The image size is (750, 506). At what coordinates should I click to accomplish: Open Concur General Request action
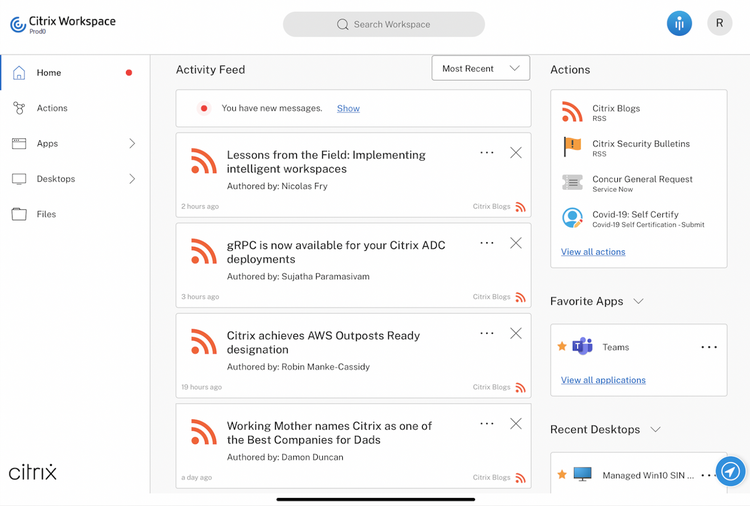click(639, 183)
